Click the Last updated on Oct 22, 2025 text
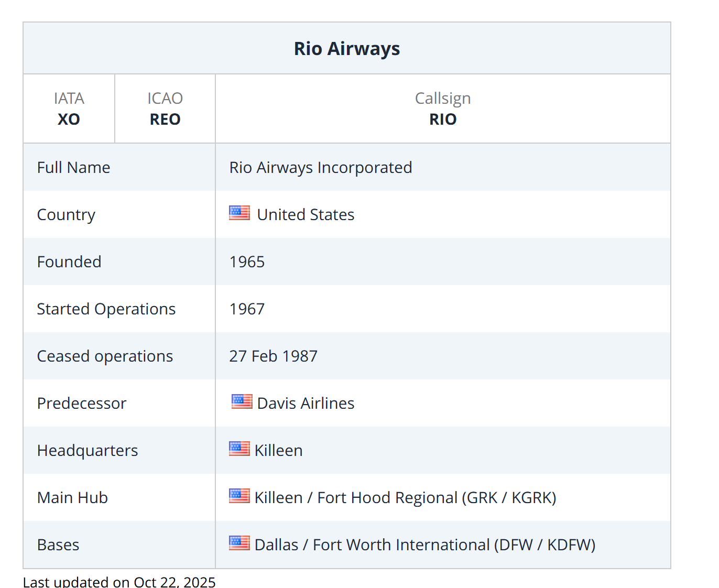719x588 pixels. tap(119, 581)
